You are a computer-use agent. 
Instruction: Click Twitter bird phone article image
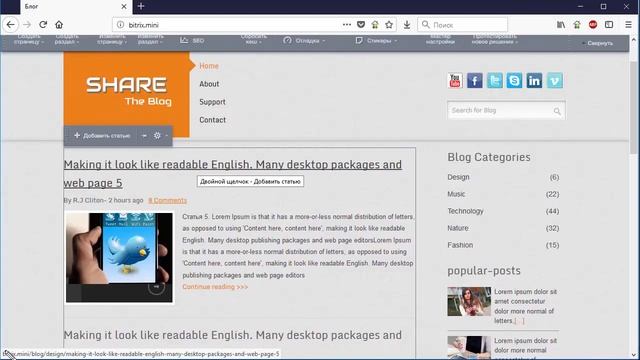click(x=119, y=258)
